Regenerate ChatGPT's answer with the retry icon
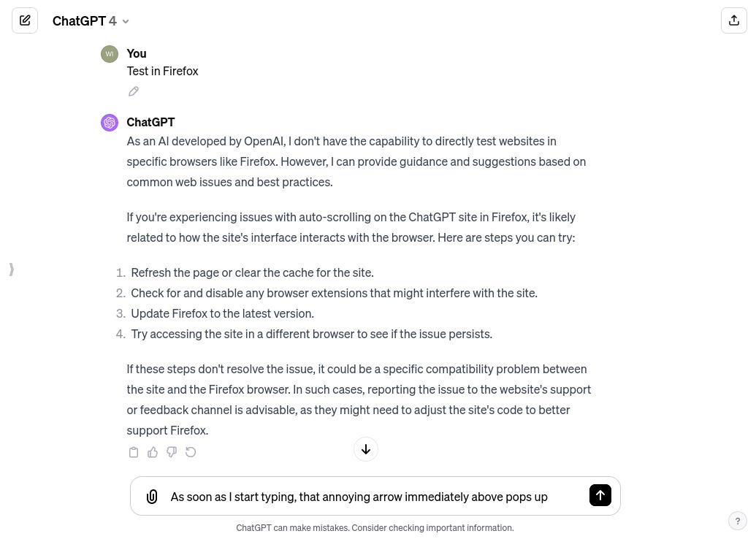The width and height of the screenshot is (756, 539). point(191,451)
